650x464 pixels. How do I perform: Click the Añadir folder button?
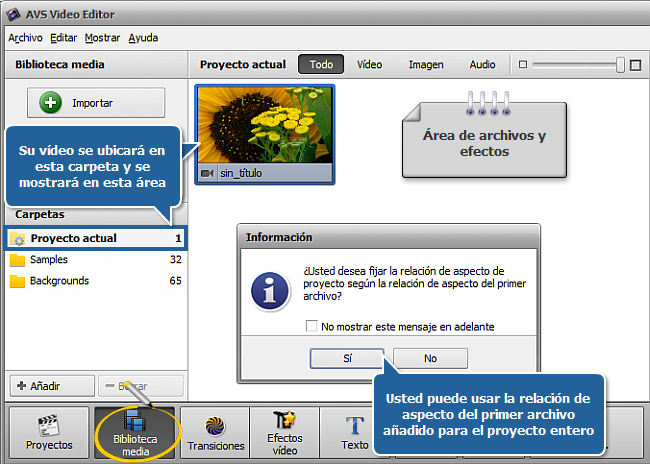[52, 386]
